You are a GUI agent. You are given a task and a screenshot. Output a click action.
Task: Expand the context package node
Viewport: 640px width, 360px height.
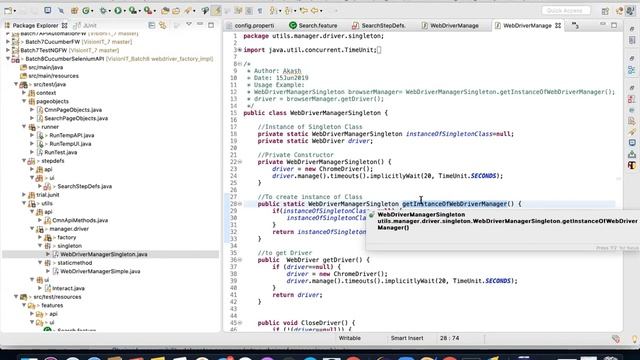(x=24, y=93)
